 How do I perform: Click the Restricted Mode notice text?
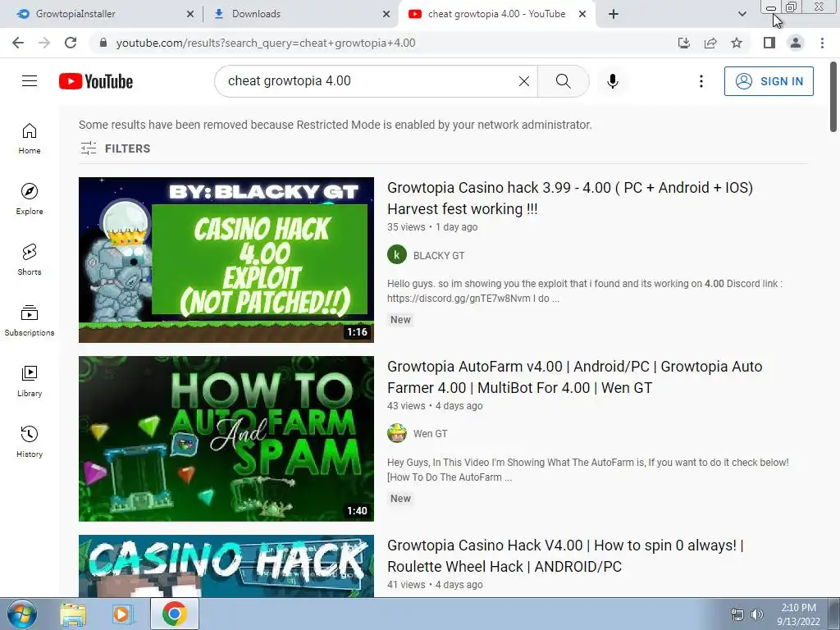tap(336, 125)
